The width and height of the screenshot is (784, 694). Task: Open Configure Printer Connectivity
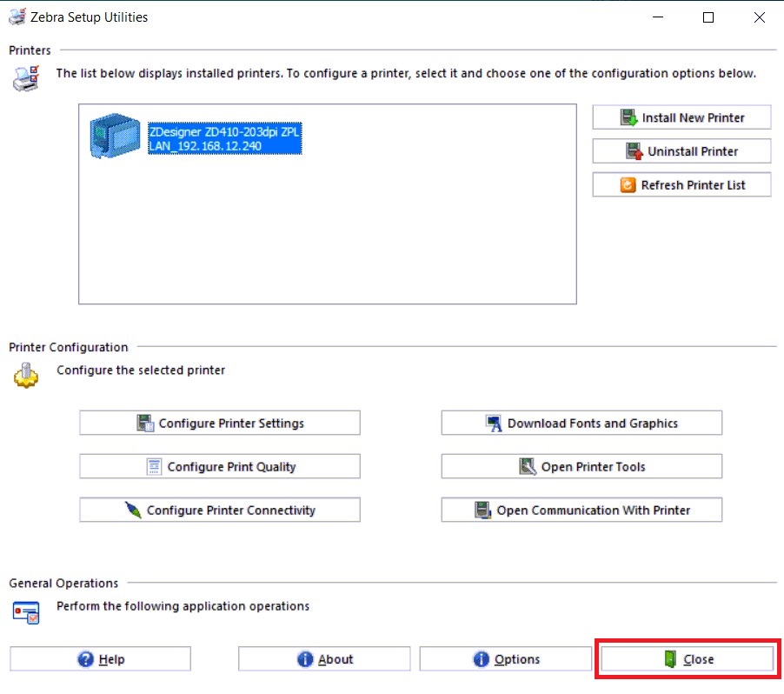(x=220, y=510)
